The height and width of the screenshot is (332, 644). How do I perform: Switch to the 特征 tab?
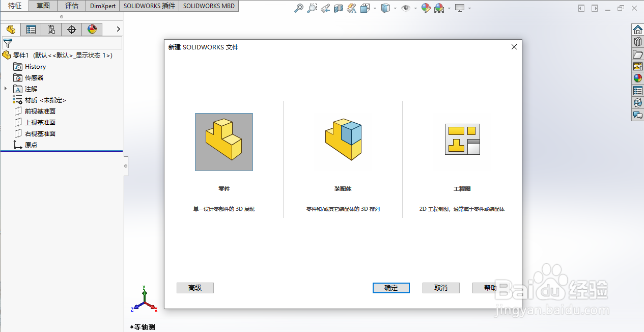(14, 6)
